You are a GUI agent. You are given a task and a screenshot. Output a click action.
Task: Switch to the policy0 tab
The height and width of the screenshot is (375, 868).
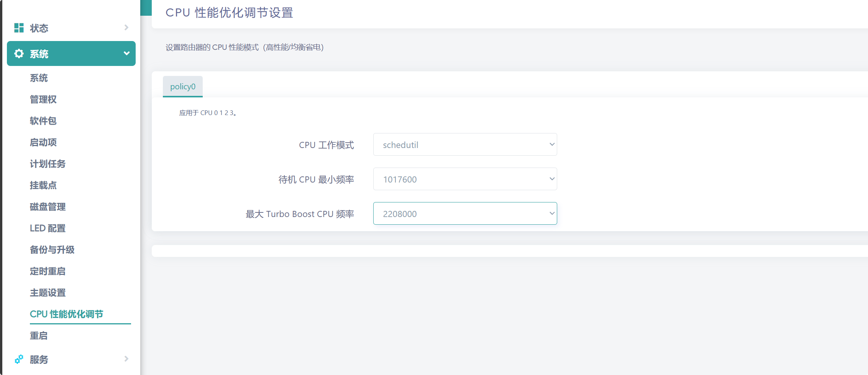[182, 87]
